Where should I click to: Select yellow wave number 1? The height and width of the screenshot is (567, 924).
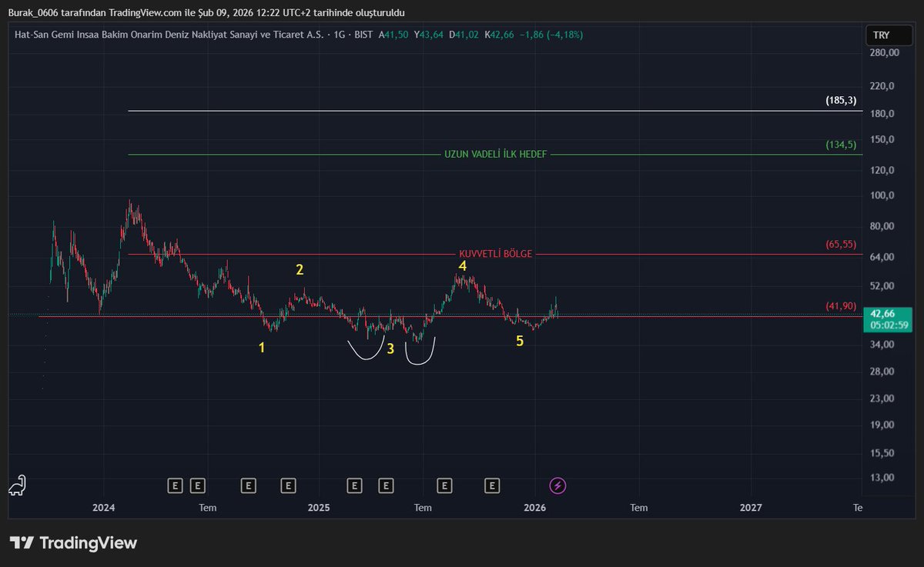pos(262,348)
